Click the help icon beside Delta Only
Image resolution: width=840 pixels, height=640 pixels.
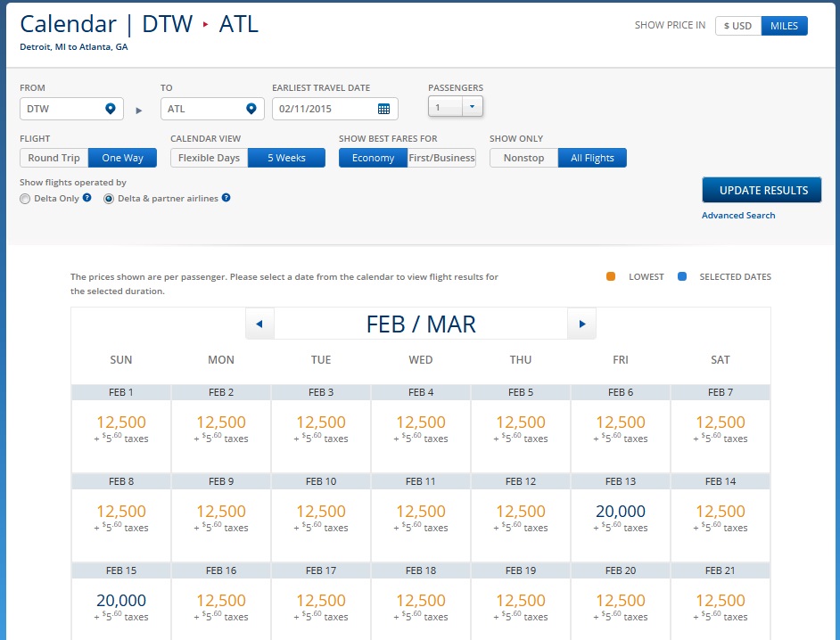[x=87, y=198]
